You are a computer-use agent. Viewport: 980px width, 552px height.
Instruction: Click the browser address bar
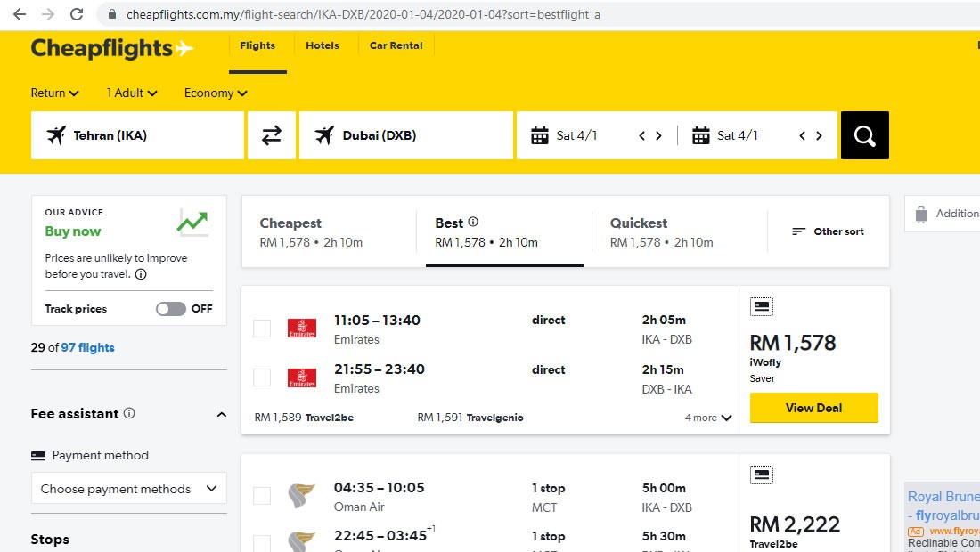[356, 14]
